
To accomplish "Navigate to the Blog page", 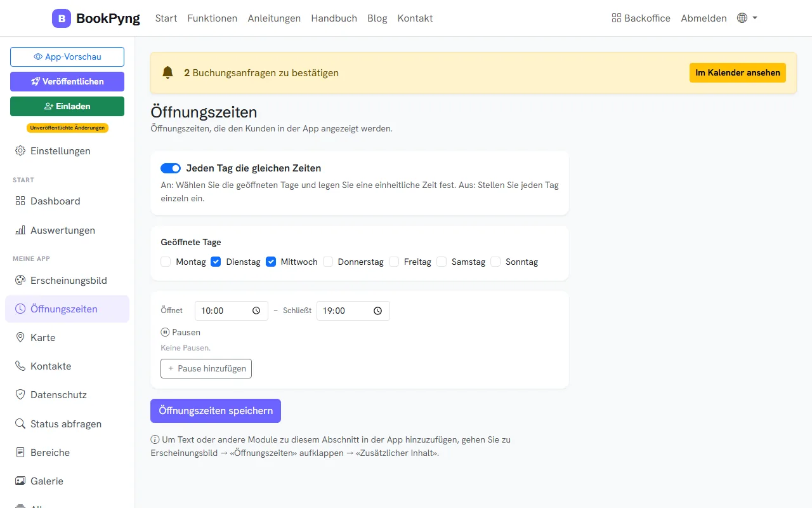I will [x=377, y=18].
